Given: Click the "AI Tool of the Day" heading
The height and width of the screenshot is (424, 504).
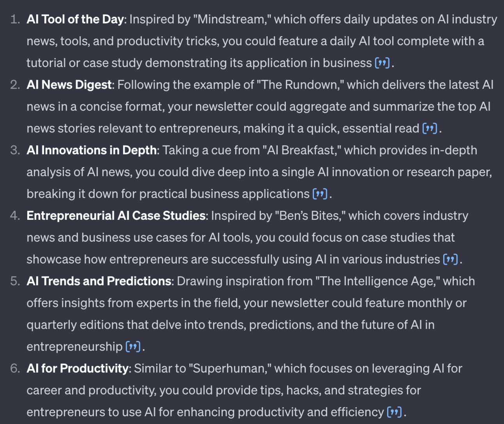Looking at the screenshot, I should [75, 19].
